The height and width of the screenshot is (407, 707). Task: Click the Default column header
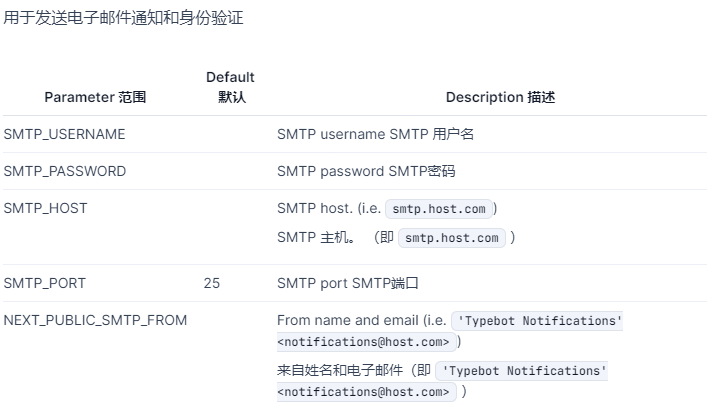click(230, 87)
